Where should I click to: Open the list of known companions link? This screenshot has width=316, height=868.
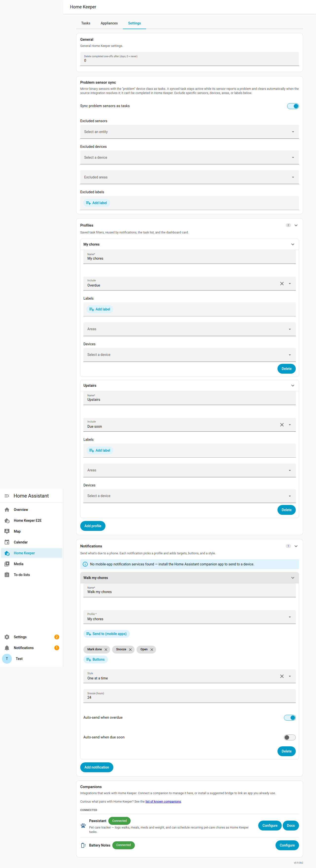[x=163, y=801]
